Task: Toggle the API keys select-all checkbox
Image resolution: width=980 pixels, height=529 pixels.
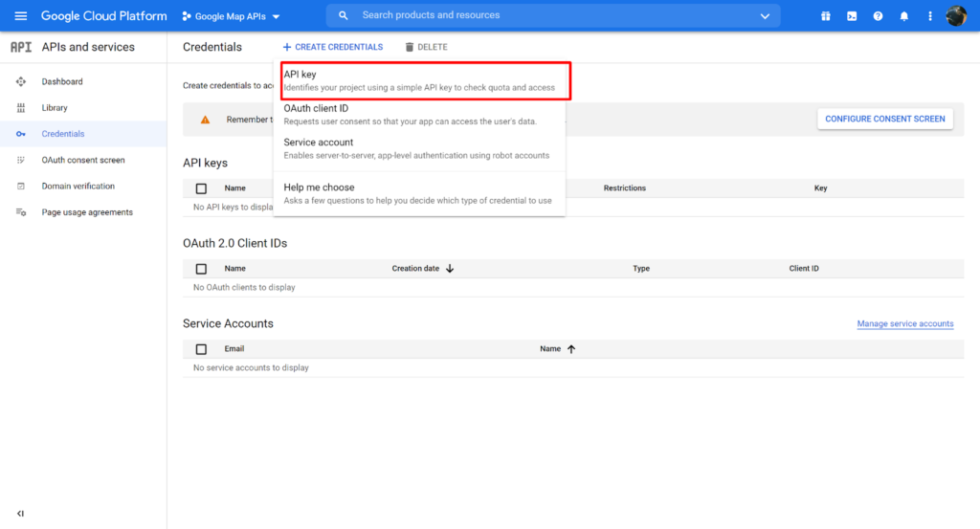Action: click(x=201, y=188)
